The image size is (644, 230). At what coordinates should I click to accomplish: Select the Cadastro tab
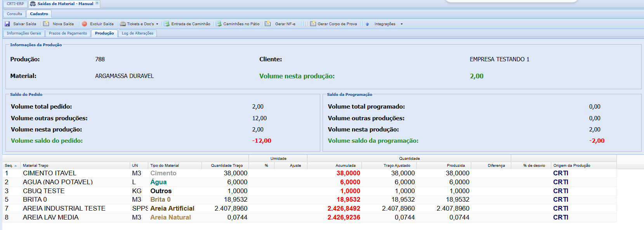[x=39, y=14]
